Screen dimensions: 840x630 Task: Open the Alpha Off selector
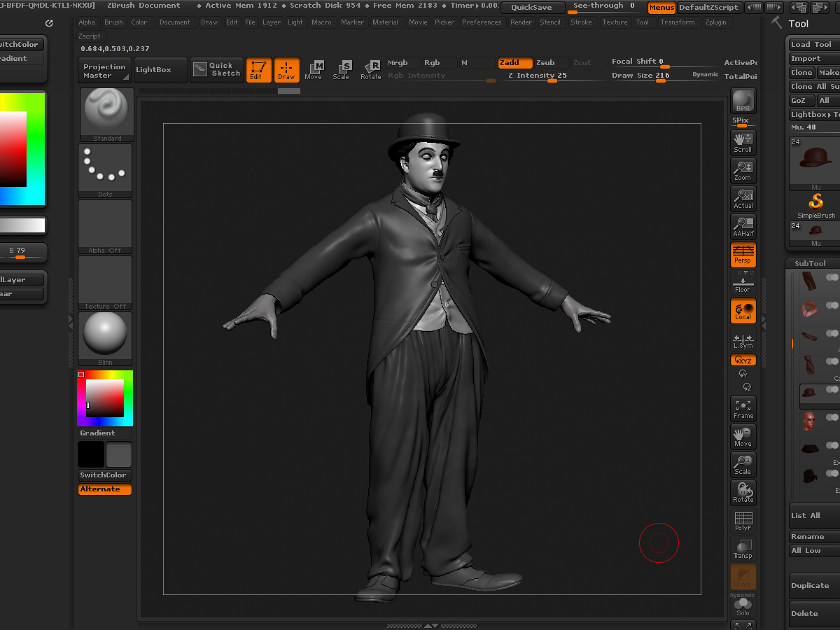(105, 227)
